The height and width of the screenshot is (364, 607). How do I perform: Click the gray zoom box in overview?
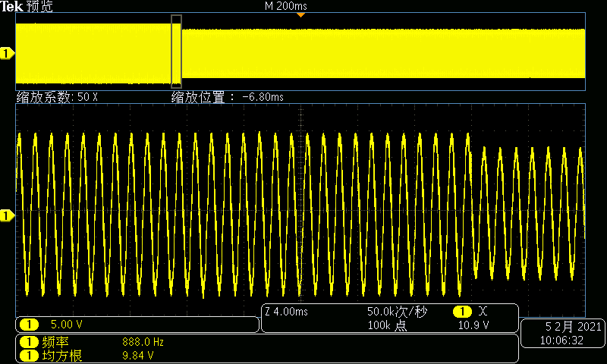(x=176, y=52)
